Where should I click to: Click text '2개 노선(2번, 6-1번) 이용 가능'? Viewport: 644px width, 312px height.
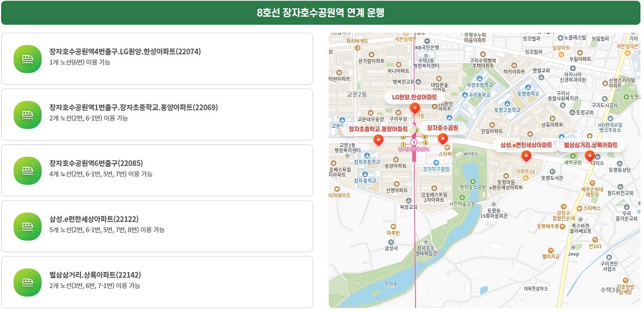(x=88, y=118)
